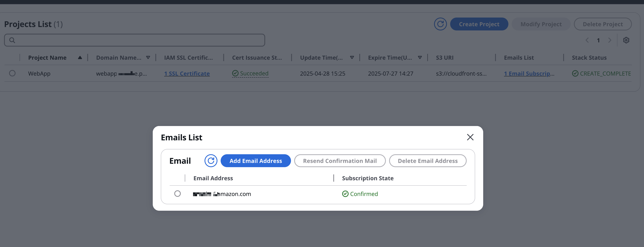This screenshot has width=644, height=247.
Task: Open table preferences gear icon
Action: [x=626, y=40]
